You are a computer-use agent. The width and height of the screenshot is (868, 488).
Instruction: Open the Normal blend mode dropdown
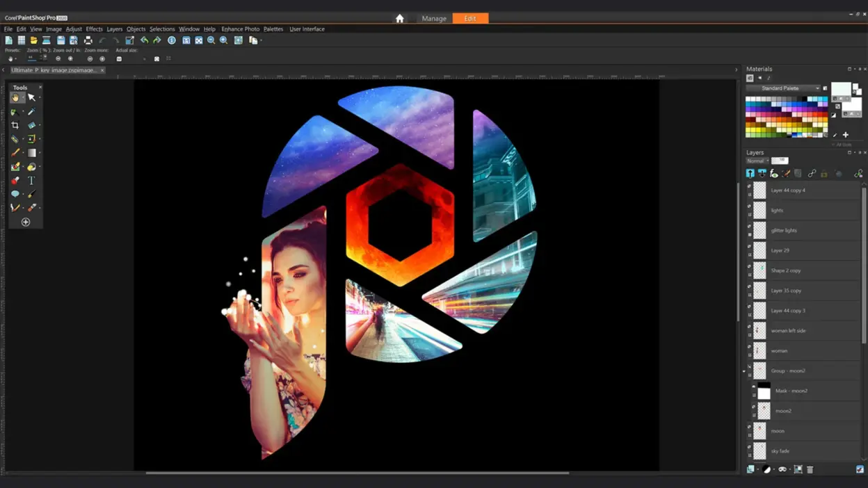click(x=757, y=161)
